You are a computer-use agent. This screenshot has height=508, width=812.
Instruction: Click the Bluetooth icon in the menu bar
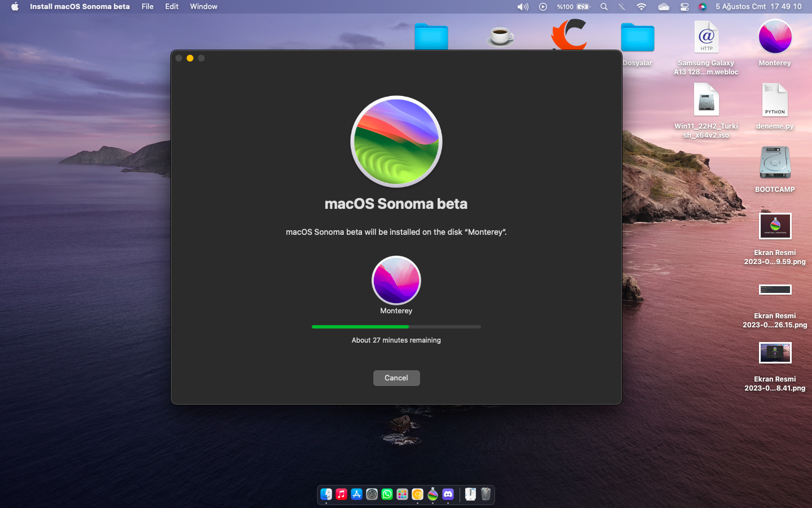coord(622,7)
